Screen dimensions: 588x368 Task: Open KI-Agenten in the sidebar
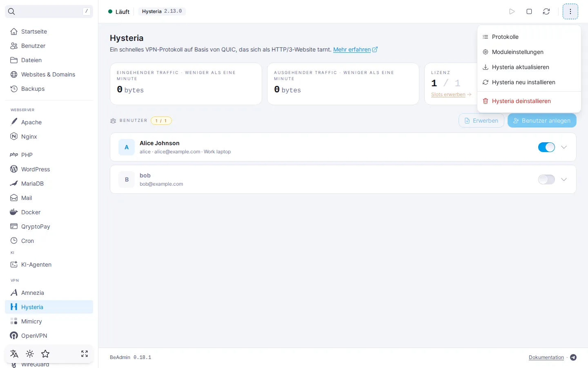pyautogui.click(x=49, y=265)
